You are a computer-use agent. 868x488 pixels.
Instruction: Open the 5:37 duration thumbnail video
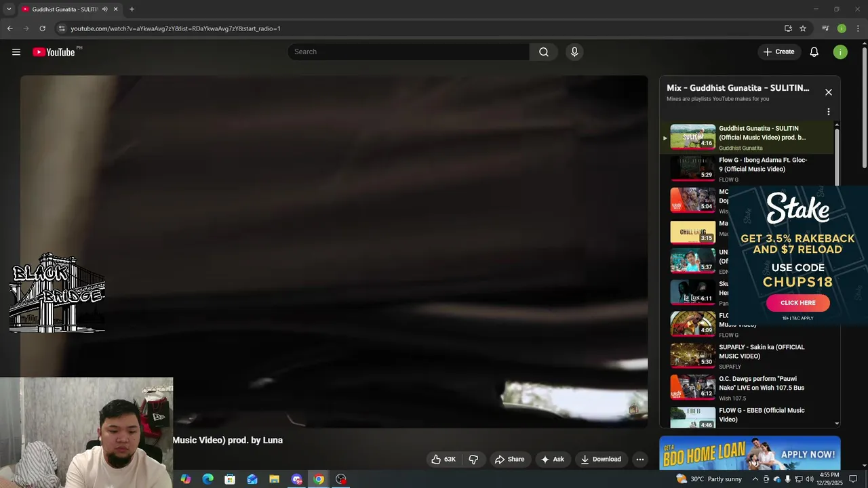coord(692,260)
